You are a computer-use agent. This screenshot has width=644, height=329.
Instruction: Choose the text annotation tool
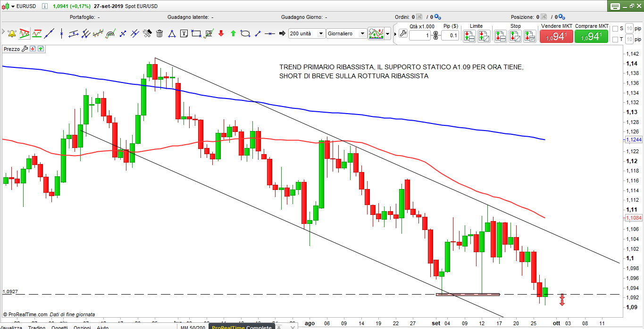click(x=184, y=33)
